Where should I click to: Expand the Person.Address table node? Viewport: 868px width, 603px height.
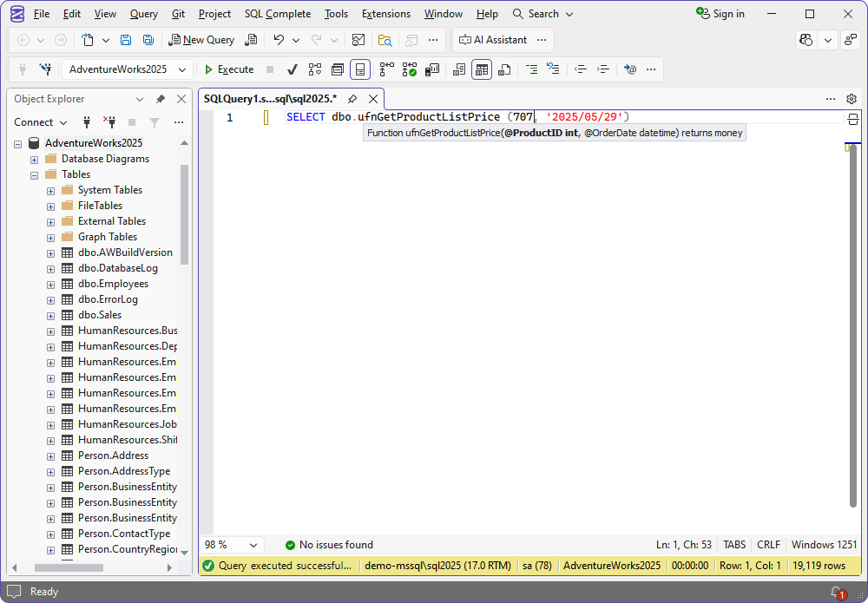click(50, 456)
